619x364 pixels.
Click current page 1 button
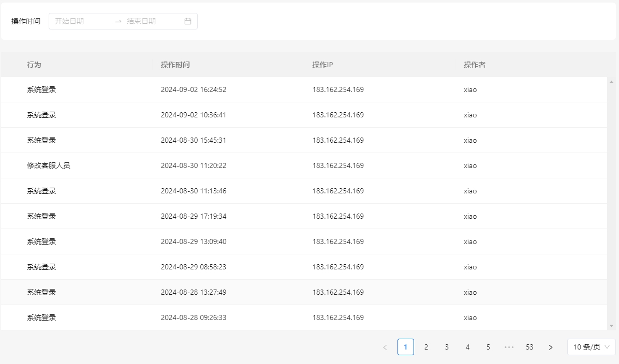tap(405, 347)
